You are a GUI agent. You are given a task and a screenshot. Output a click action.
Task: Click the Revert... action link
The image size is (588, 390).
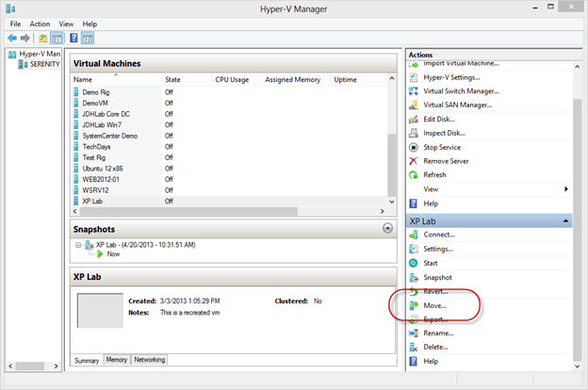[435, 291]
